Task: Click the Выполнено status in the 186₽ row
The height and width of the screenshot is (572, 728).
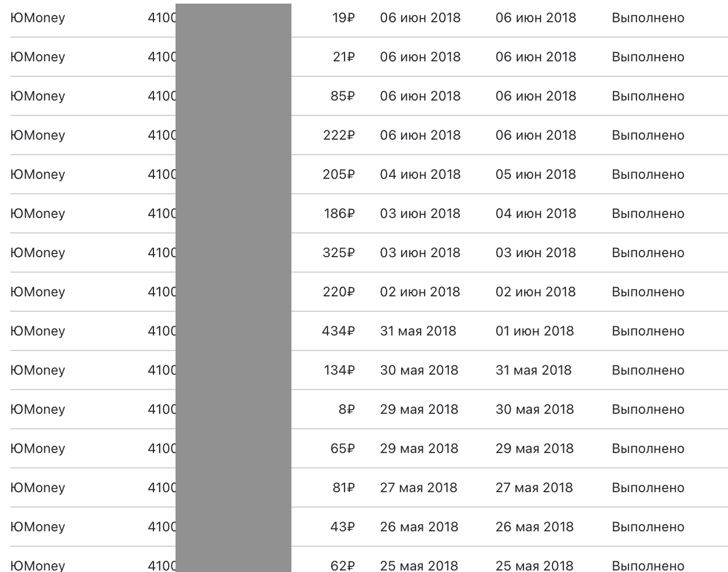Action: point(648,214)
